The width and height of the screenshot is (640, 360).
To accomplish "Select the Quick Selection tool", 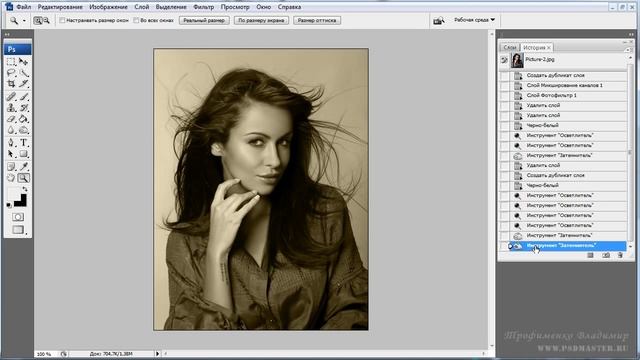I will (x=24, y=73).
